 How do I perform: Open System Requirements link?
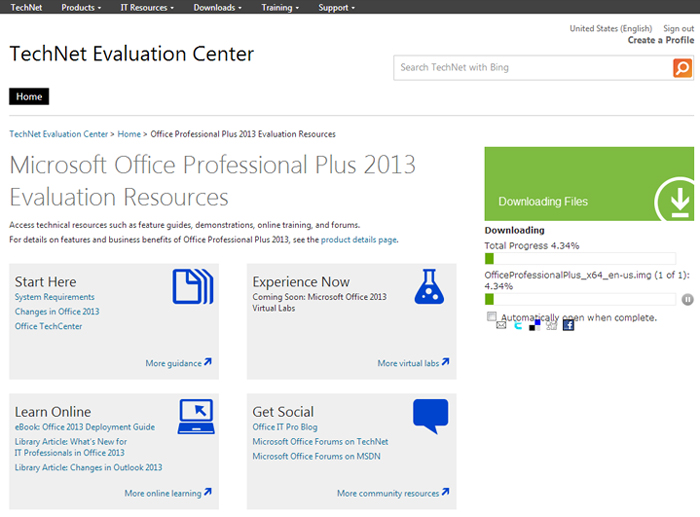tap(54, 297)
